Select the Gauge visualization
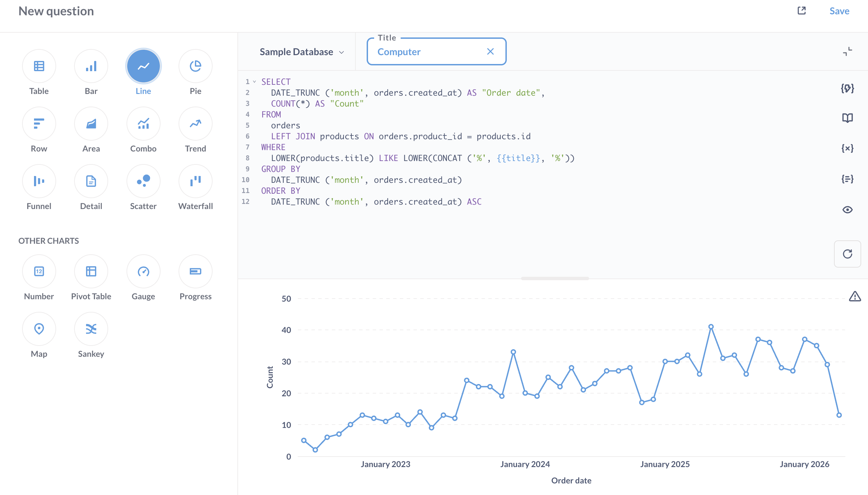 tap(143, 271)
